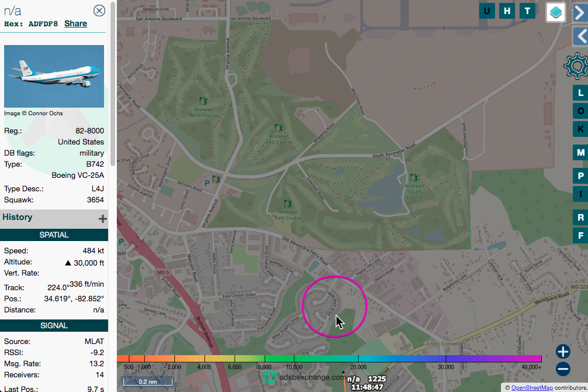Screen dimensions: 588x392
Task: Click the MD 5 highway shield
Action: [162, 272]
